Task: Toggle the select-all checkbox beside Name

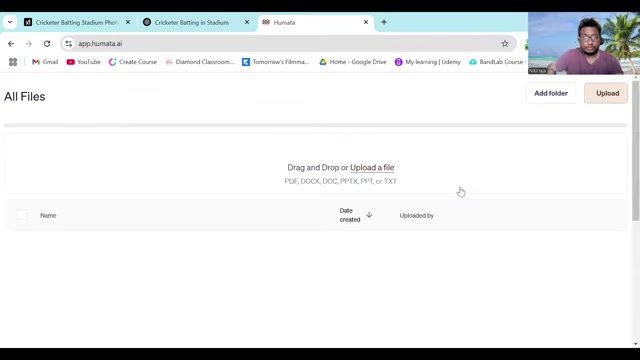Action: click(x=22, y=215)
